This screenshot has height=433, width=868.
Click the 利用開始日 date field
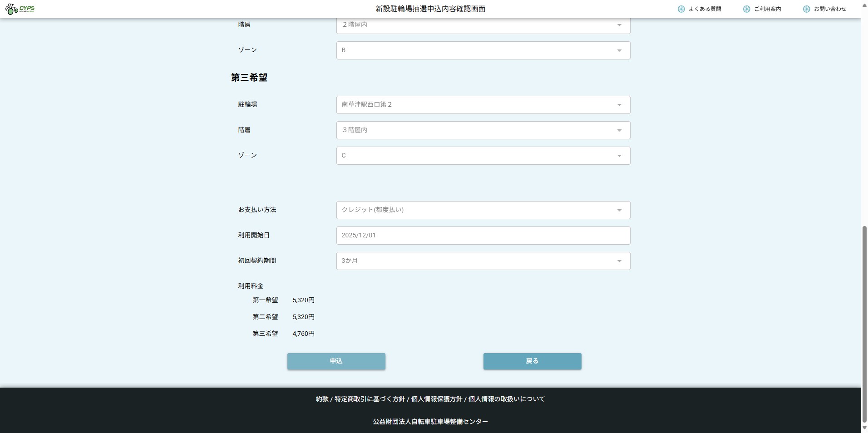483,236
